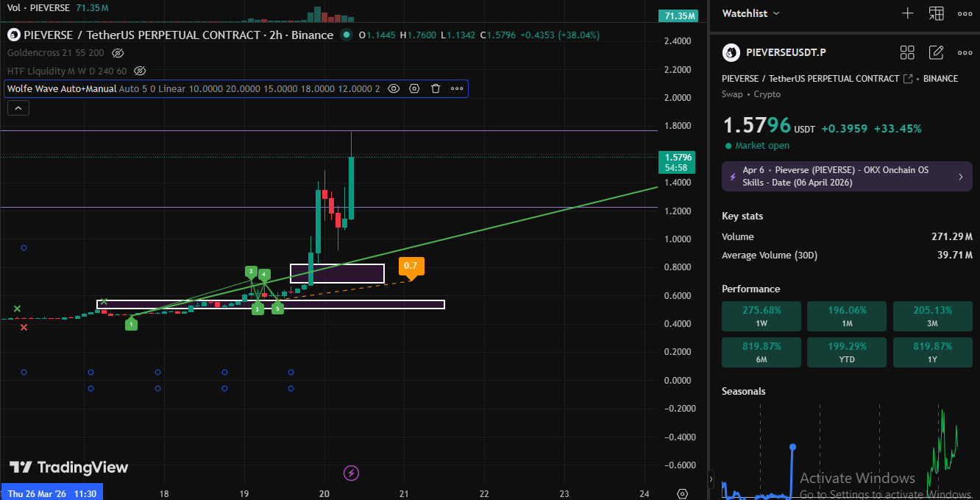Viewport: 980px width, 500px height.
Task: Open PIEVERSE contract external link
Action: (907, 79)
